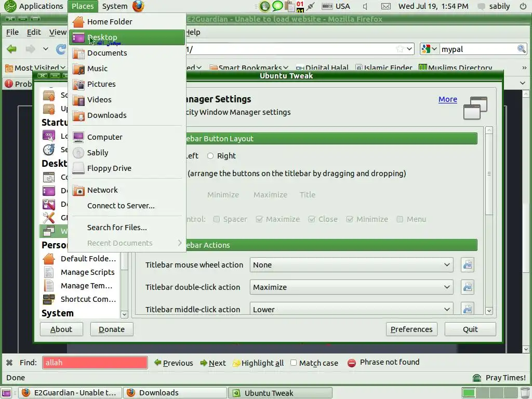Click the Find text input field
Screen dimensions: 532x399
[95, 362]
